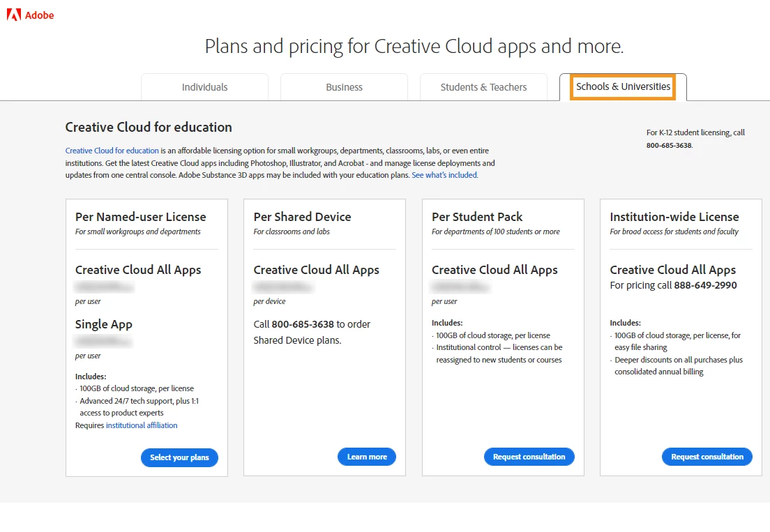Click the Schools & Universities tab

(x=623, y=87)
